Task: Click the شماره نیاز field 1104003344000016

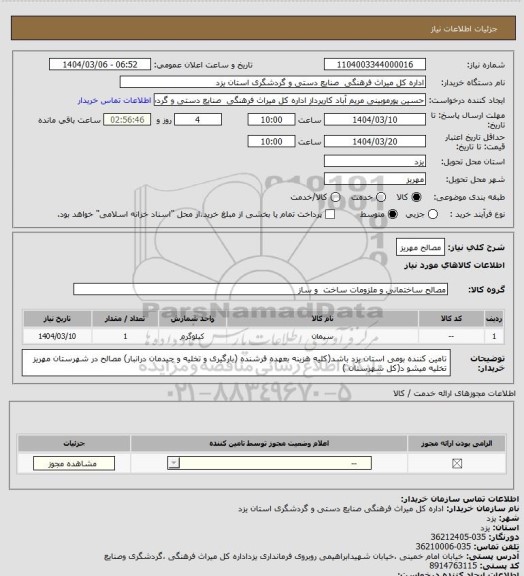Action: coord(375,64)
